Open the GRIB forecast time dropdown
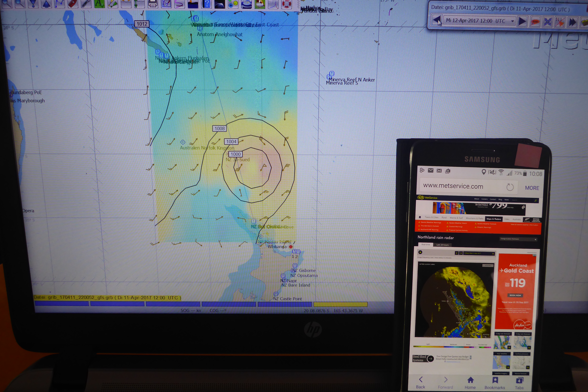This screenshot has height=392, width=588. [x=512, y=21]
